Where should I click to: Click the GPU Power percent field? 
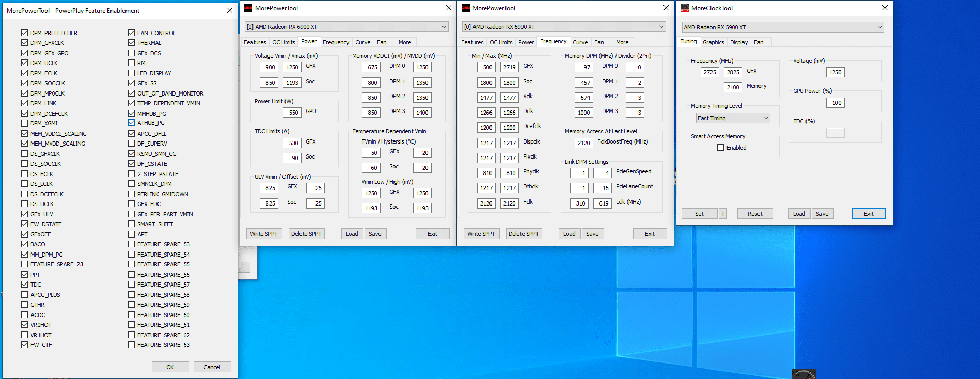pyautogui.click(x=835, y=103)
